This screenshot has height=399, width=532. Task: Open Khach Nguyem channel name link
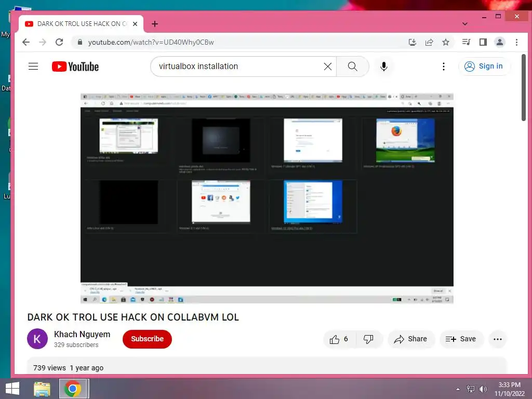[x=82, y=334]
